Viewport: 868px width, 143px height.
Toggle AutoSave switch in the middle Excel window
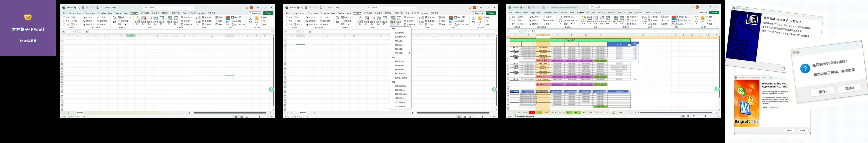[300, 7]
